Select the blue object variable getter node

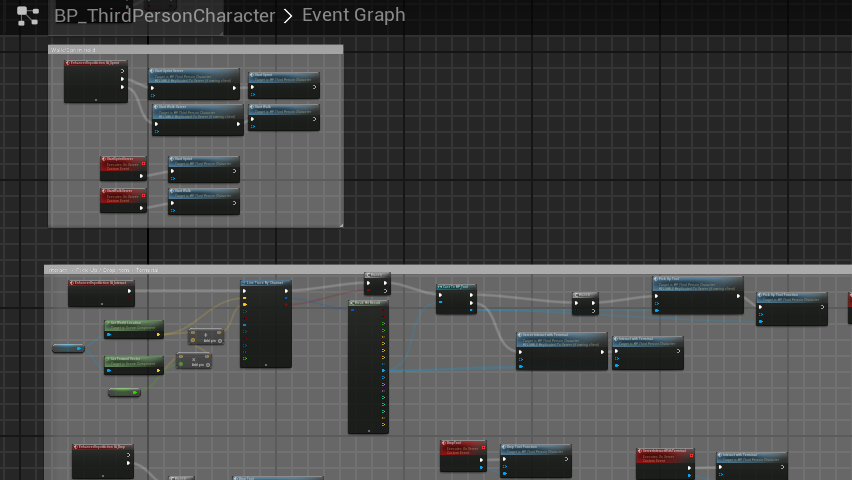(68, 348)
